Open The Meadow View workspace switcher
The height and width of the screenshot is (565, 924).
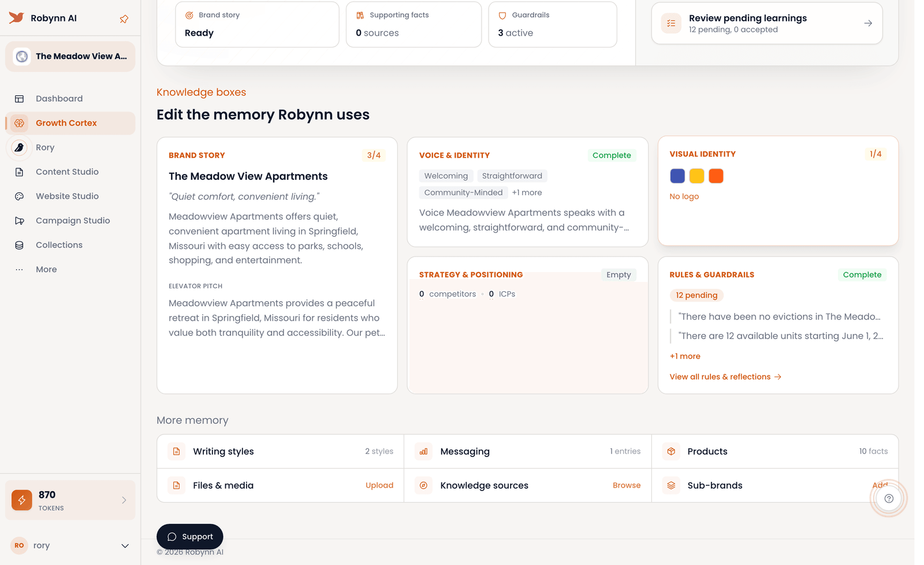(70, 57)
